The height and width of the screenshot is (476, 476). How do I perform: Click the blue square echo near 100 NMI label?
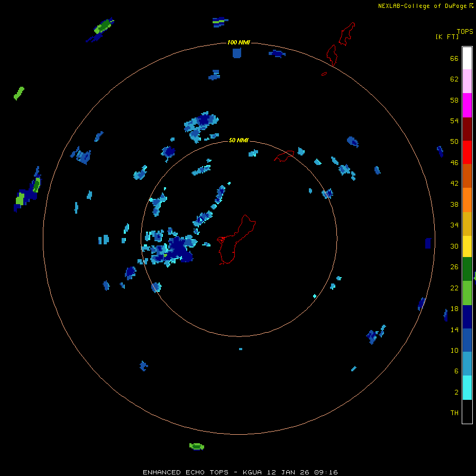pyautogui.click(x=237, y=53)
